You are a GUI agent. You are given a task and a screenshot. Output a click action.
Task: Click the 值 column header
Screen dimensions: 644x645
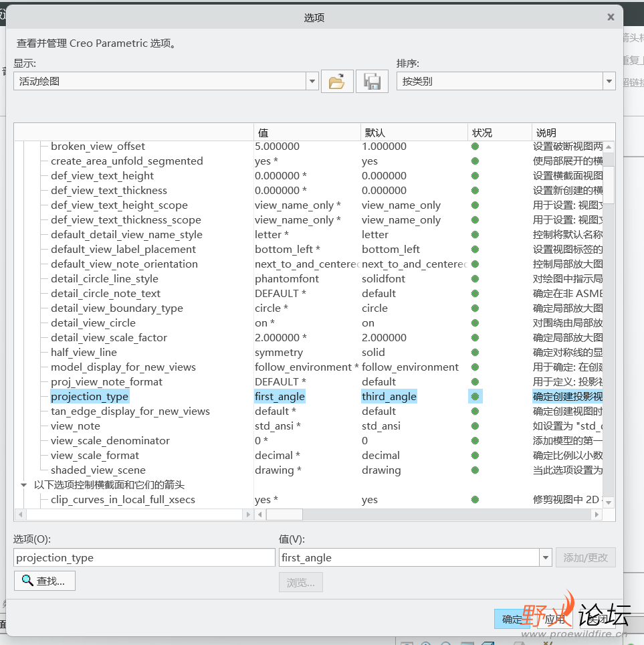[x=307, y=133]
